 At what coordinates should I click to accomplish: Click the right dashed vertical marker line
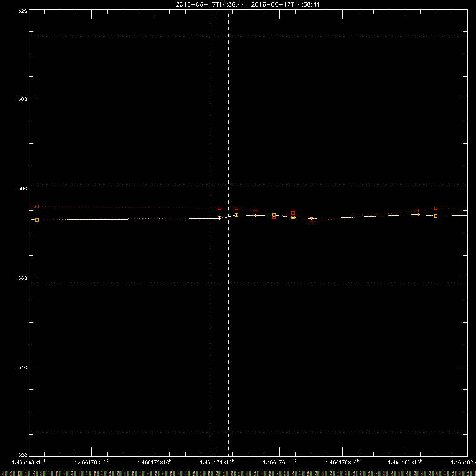(228, 232)
